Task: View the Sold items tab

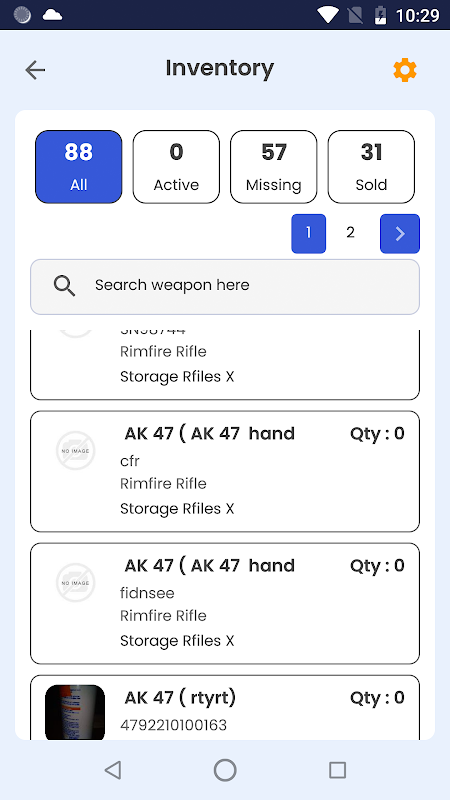Action: pos(371,167)
